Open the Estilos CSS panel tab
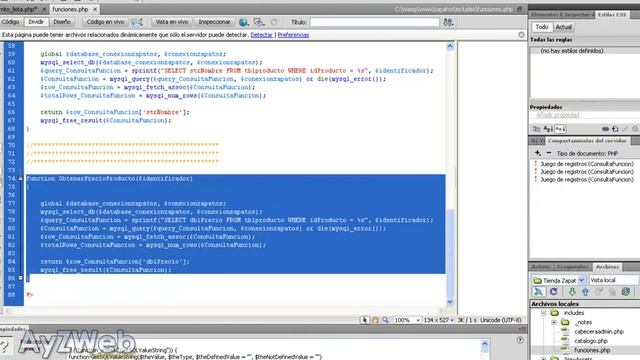 click(x=611, y=14)
